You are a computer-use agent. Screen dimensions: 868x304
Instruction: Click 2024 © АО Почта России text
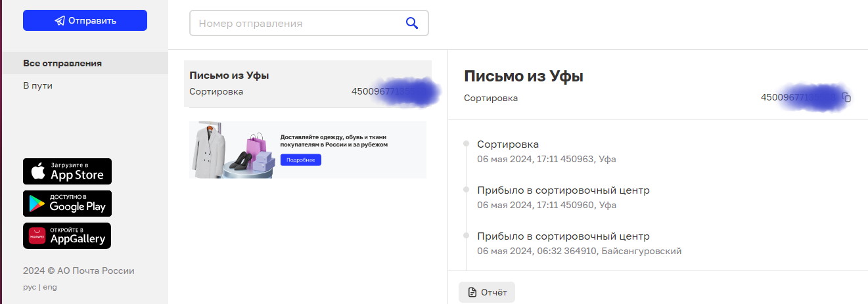79,271
